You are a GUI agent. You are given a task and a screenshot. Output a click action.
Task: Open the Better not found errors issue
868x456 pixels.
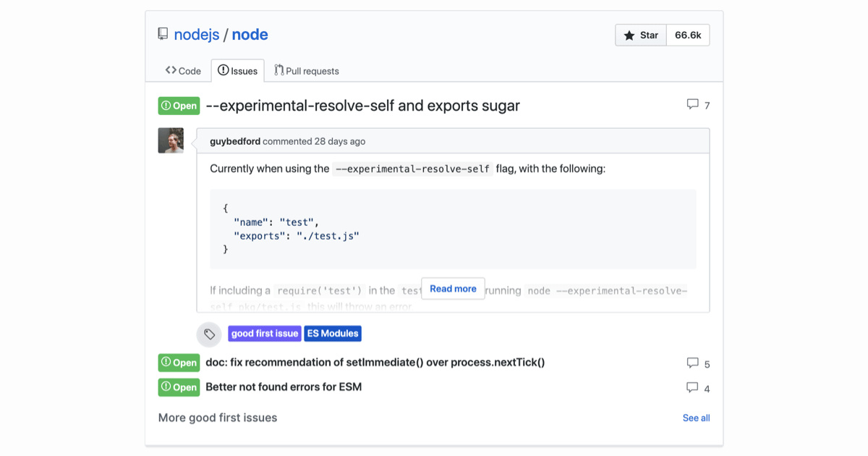point(284,387)
